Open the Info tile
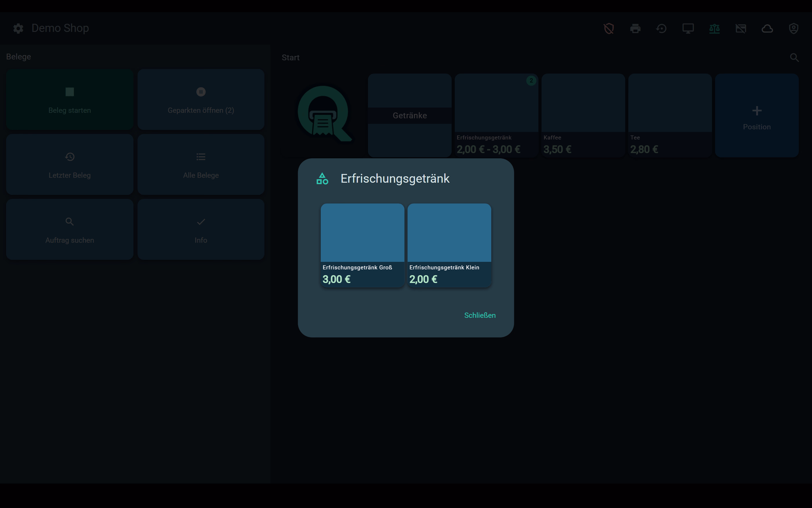The width and height of the screenshot is (812, 508). tap(201, 229)
